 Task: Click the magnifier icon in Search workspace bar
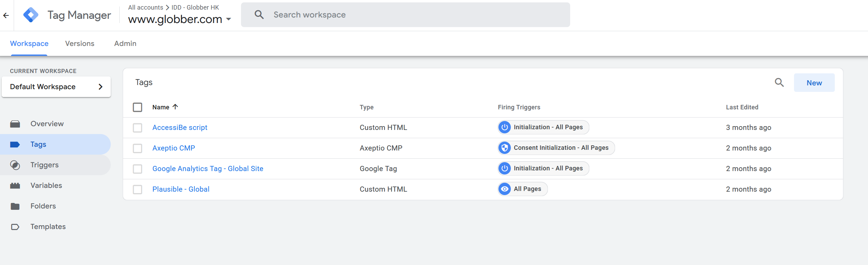pos(259,15)
